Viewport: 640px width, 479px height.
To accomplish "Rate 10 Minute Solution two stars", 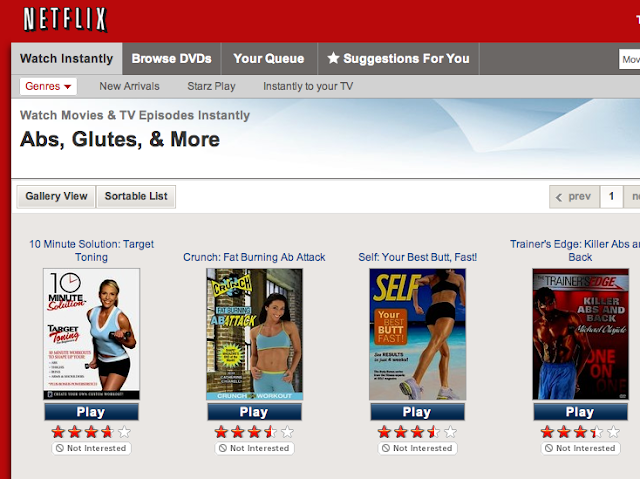I will pos(75,432).
